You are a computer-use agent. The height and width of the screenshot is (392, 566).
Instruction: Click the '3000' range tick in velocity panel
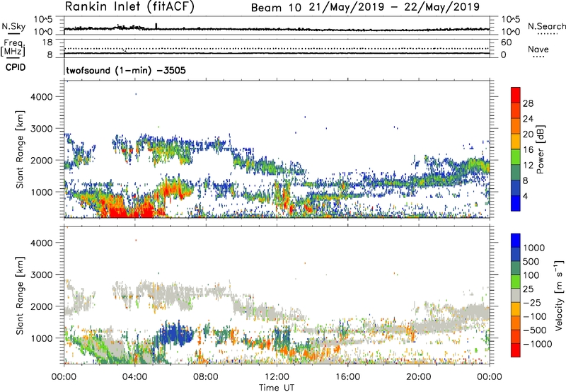[x=41, y=275]
